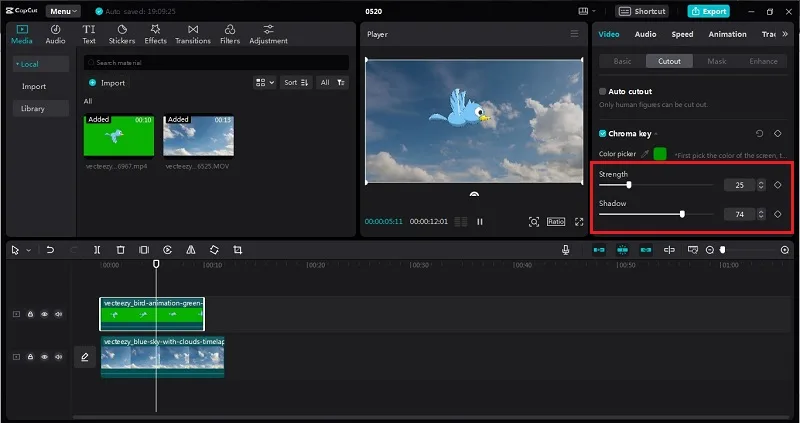
Task: Open the Stickers tab
Action: pyautogui.click(x=121, y=34)
